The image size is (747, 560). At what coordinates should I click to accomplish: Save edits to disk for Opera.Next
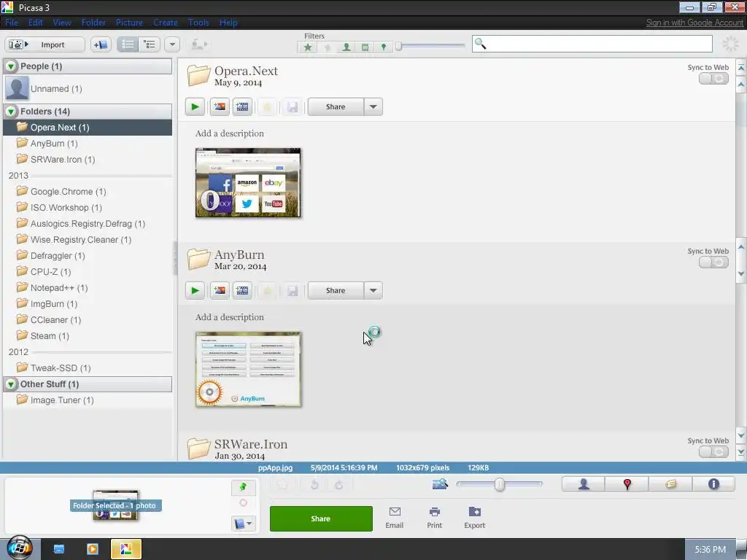coord(293,106)
